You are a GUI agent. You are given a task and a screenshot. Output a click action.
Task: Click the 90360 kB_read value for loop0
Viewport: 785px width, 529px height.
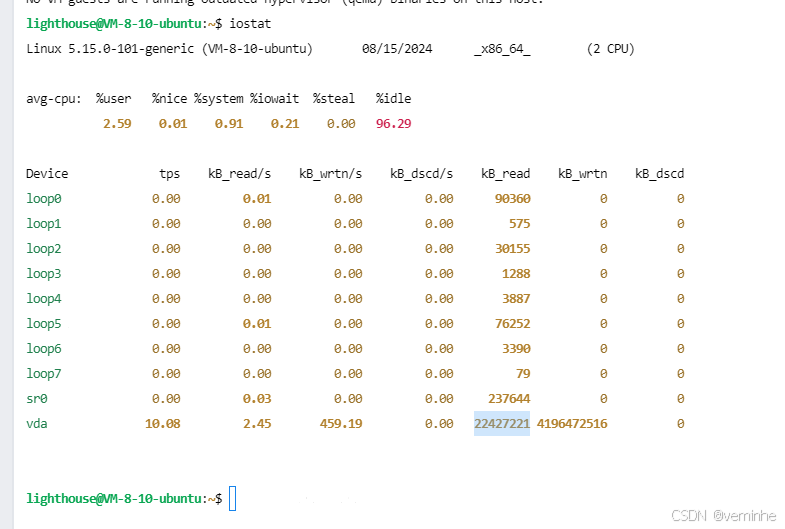[x=512, y=199]
